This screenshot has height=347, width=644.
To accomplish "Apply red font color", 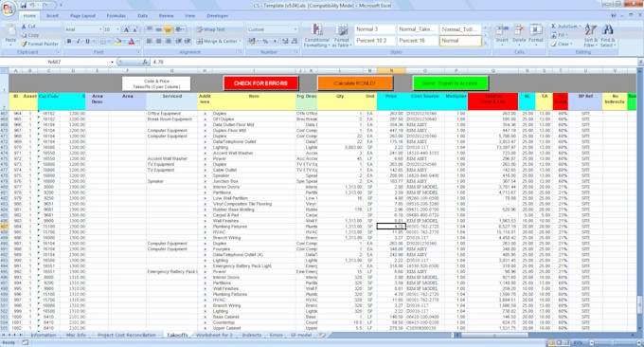I will [131, 41].
